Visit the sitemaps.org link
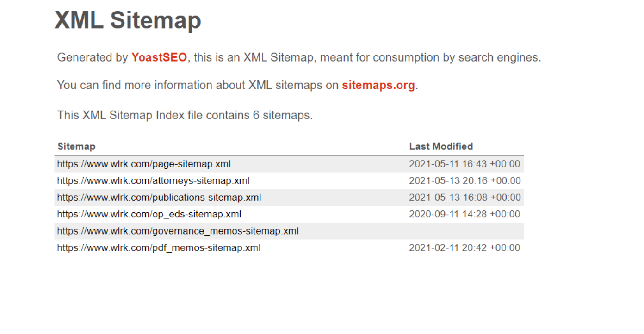Image resolution: width=644 pixels, height=334 pixels. [x=378, y=86]
